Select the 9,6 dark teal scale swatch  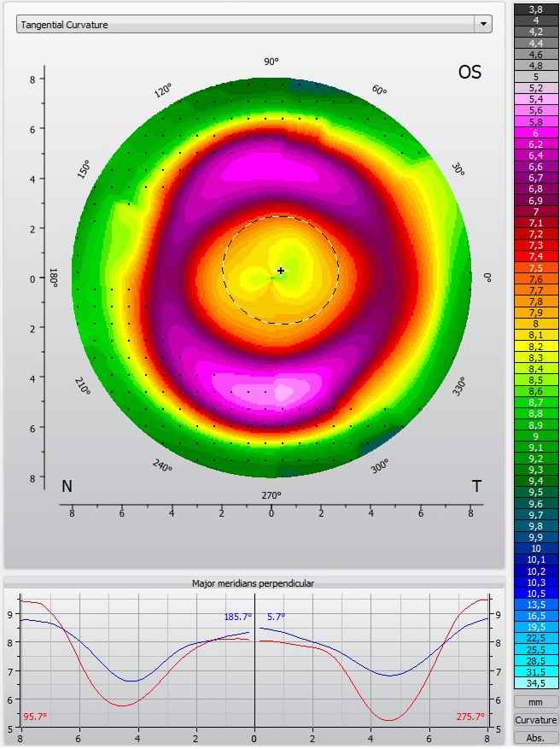[535, 504]
